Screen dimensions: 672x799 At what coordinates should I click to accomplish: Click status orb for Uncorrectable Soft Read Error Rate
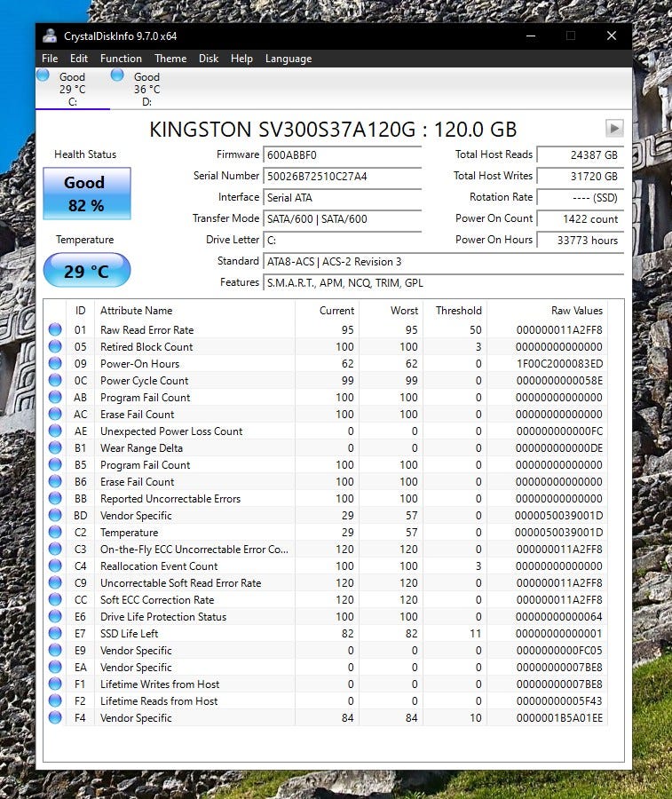click(55, 582)
